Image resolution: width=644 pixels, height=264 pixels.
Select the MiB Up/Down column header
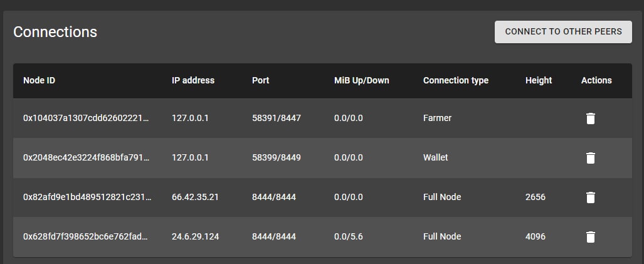361,80
